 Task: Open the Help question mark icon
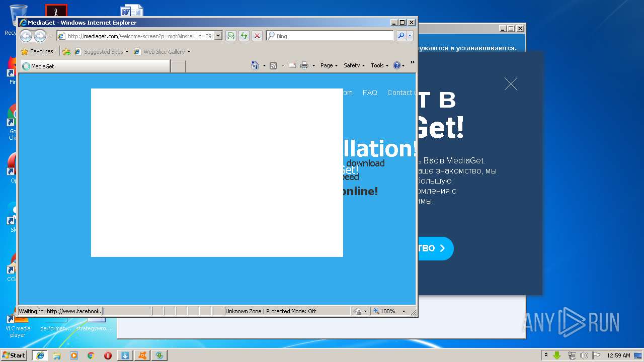(396, 65)
